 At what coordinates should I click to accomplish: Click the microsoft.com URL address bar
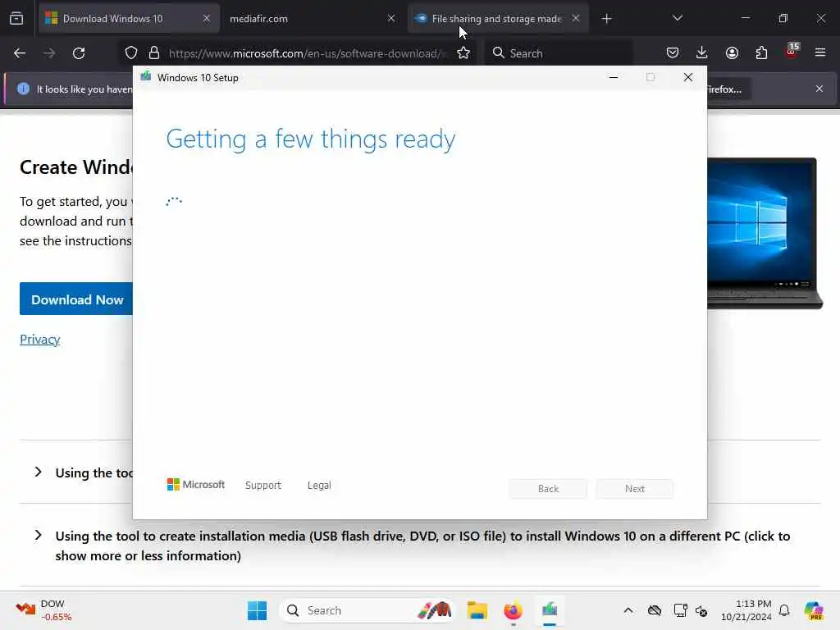coord(307,53)
